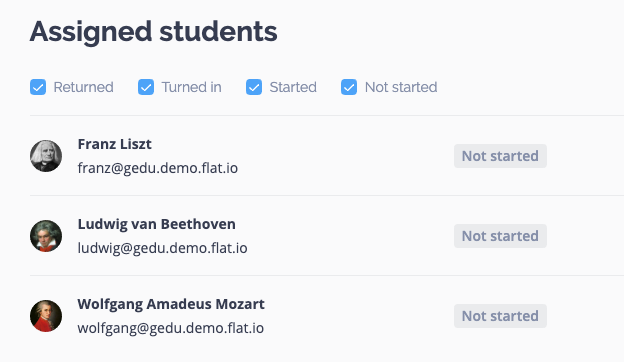624x362 pixels.
Task: Click the Not started filter label
Action: (x=401, y=87)
